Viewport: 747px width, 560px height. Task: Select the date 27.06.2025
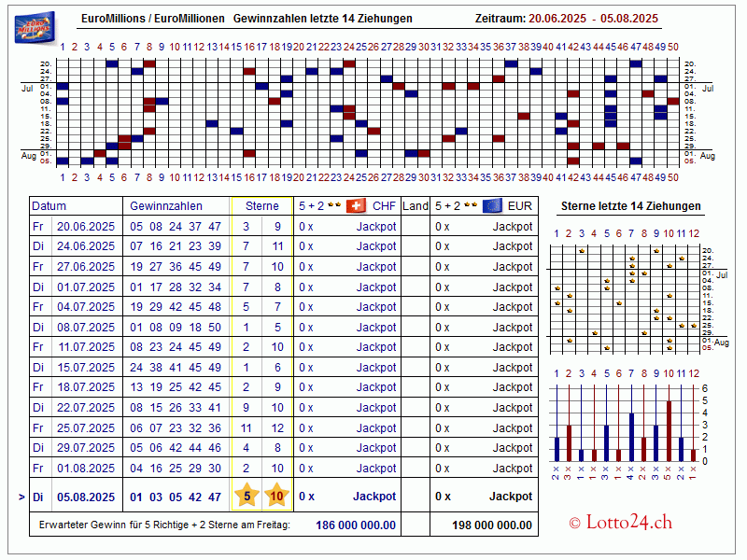86,267
